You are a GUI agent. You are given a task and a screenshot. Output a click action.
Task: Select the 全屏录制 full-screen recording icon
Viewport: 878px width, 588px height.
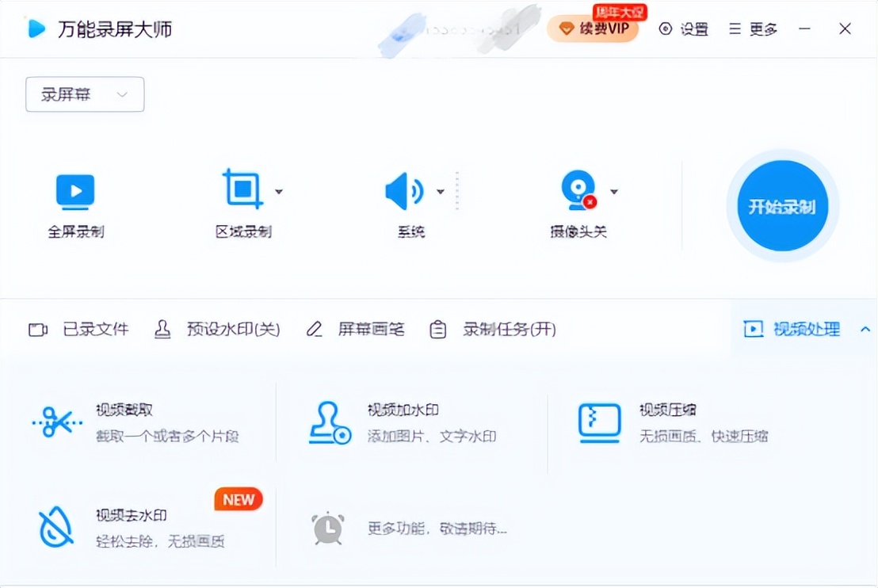(75, 190)
